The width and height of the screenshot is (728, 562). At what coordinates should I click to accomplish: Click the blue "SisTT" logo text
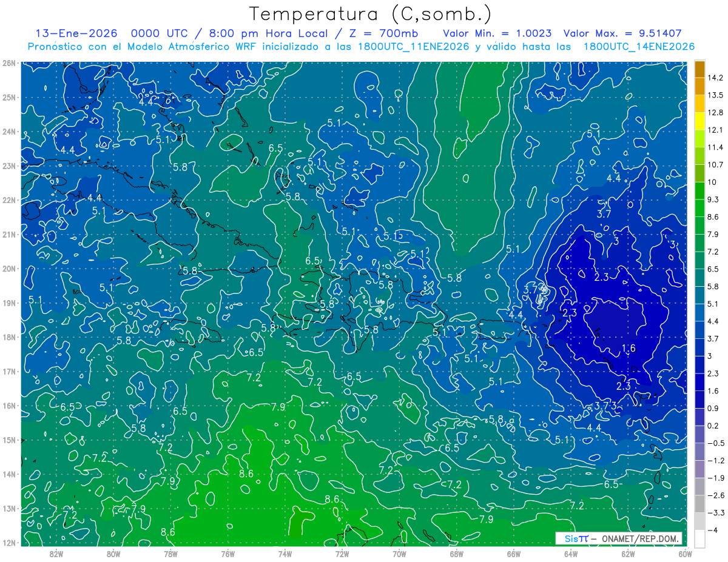pyautogui.click(x=576, y=538)
